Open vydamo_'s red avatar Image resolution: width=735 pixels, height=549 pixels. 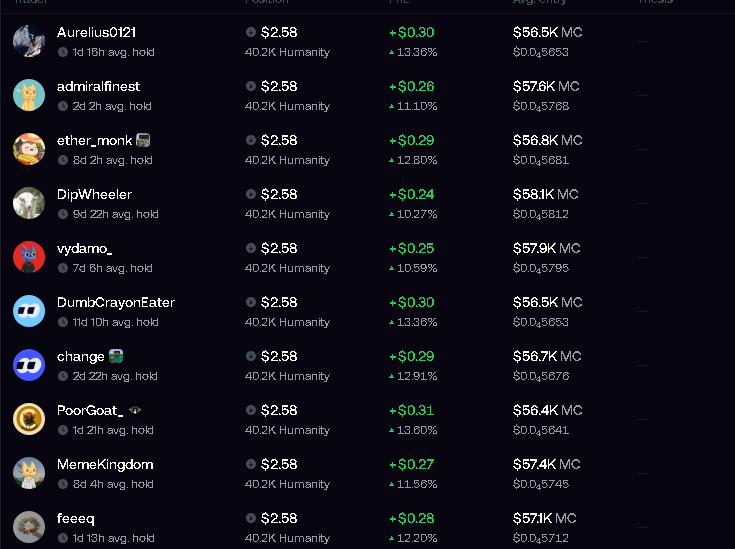[x=29, y=257]
